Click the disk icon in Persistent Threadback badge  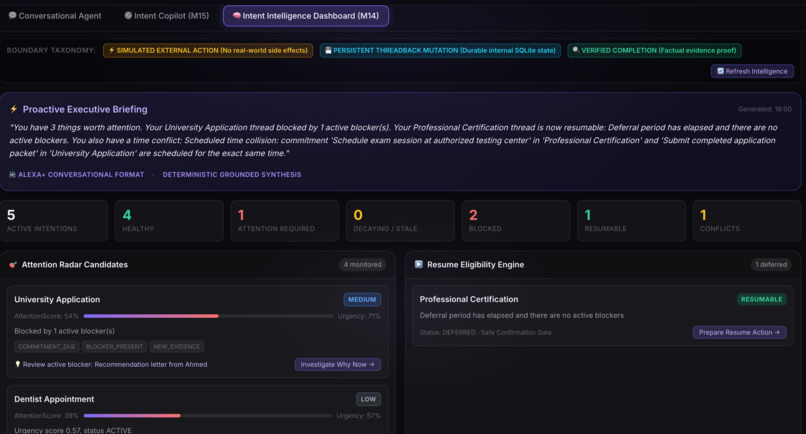point(328,50)
